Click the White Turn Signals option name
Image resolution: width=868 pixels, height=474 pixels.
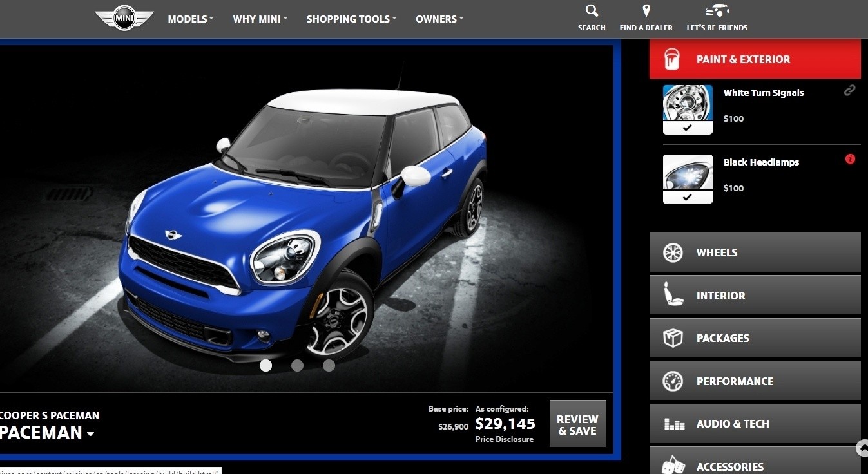tap(764, 93)
